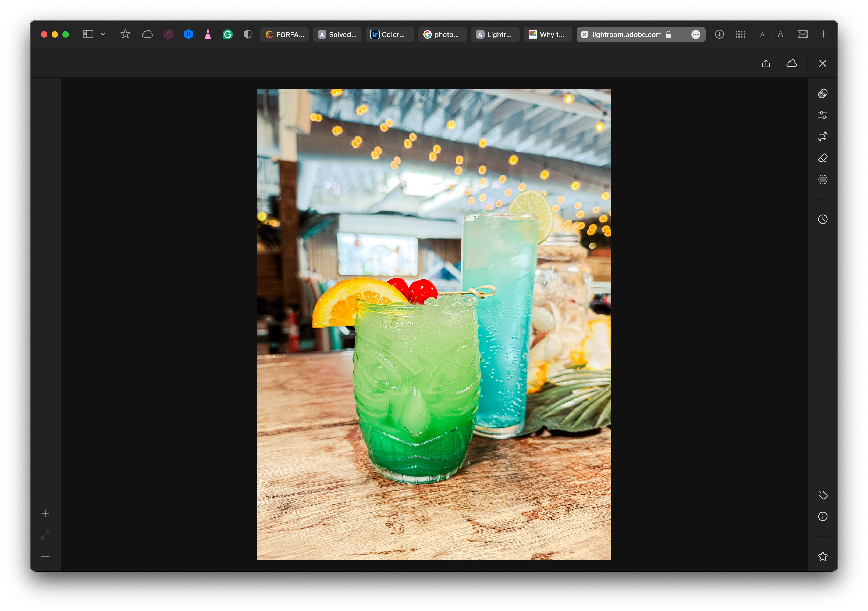Open the Edit sliders panel
Screen dimensions: 868x611
(823, 115)
